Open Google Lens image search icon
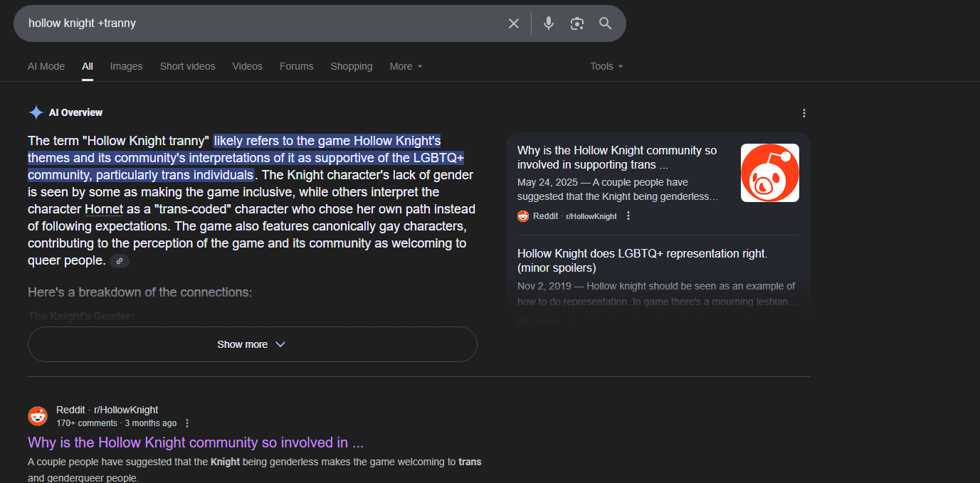 point(577,23)
